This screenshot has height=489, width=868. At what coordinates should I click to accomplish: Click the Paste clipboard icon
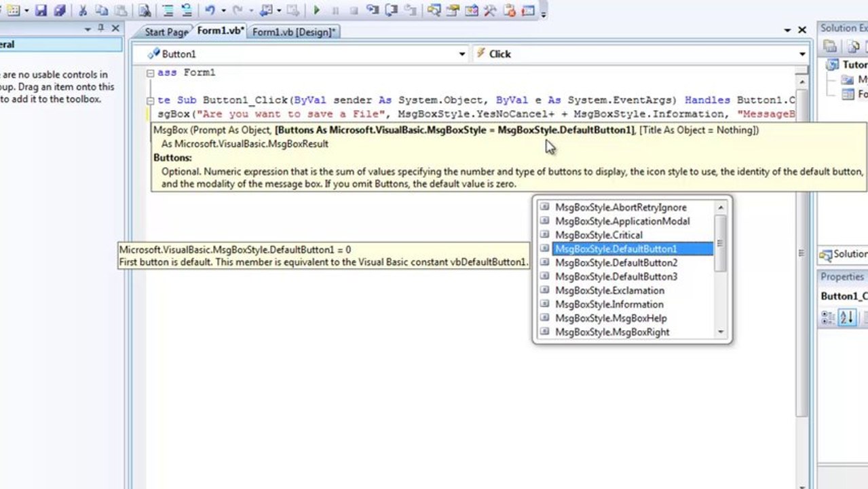[120, 10]
